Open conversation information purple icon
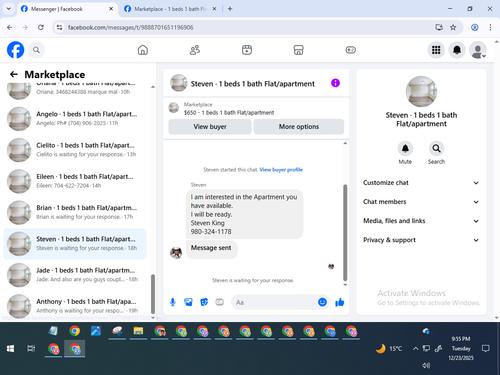The image size is (500, 375). 335,83
